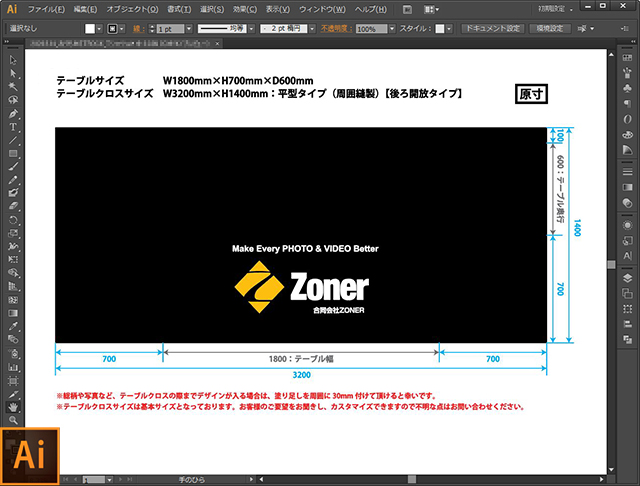Select the Gradient tool

[x=13, y=313]
